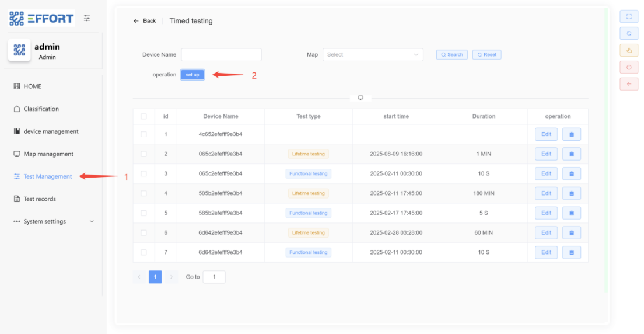Click the Device Name input field
Viewport: 644px width, 334px height.
(221, 55)
